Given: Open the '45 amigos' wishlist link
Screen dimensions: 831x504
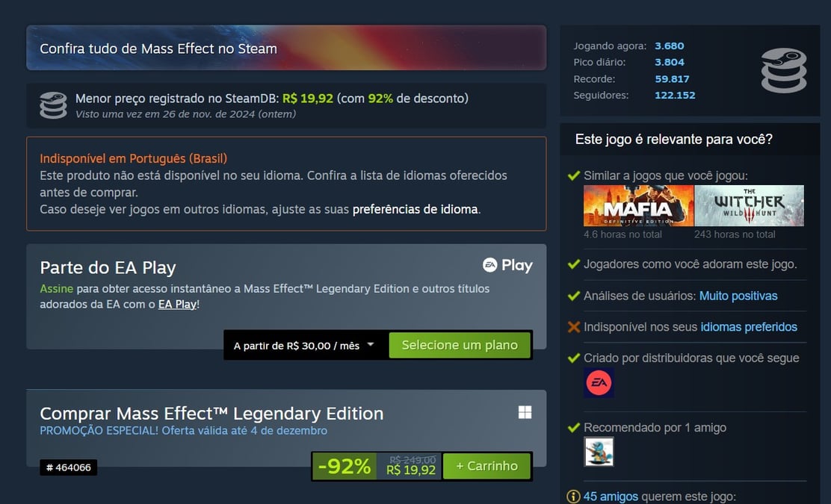Looking at the screenshot, I should (611, 497).
